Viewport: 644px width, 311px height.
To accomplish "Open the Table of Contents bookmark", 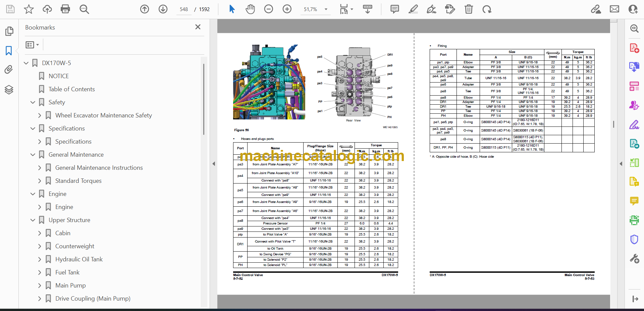I will (x=71, y=89).
